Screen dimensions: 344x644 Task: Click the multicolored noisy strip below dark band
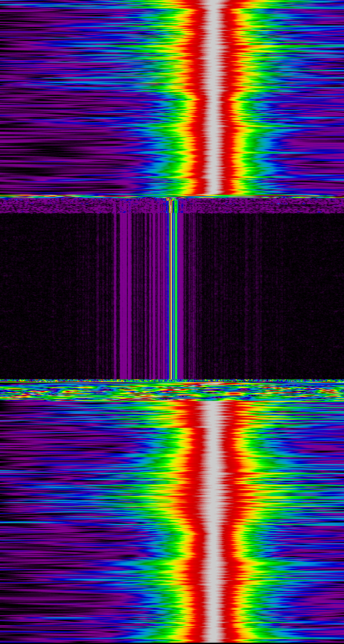tap(172, 392)
